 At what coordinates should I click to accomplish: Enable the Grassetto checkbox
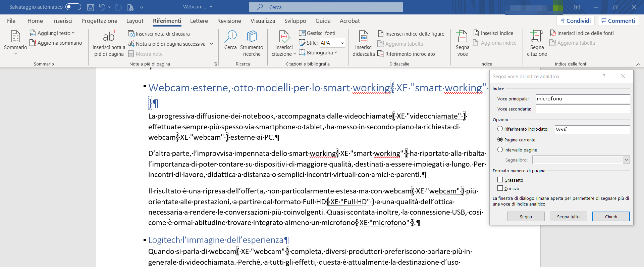click(x=500, y=180)
